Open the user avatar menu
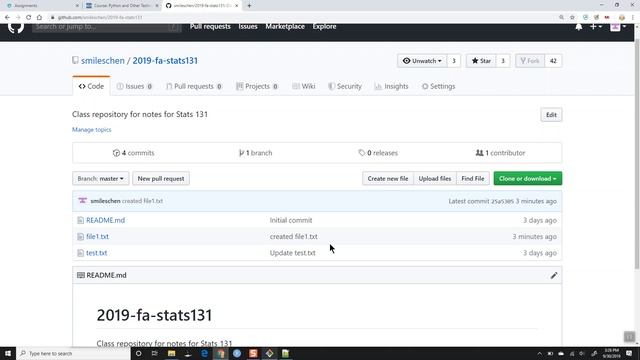640x360 pixels. pos(618,27)
